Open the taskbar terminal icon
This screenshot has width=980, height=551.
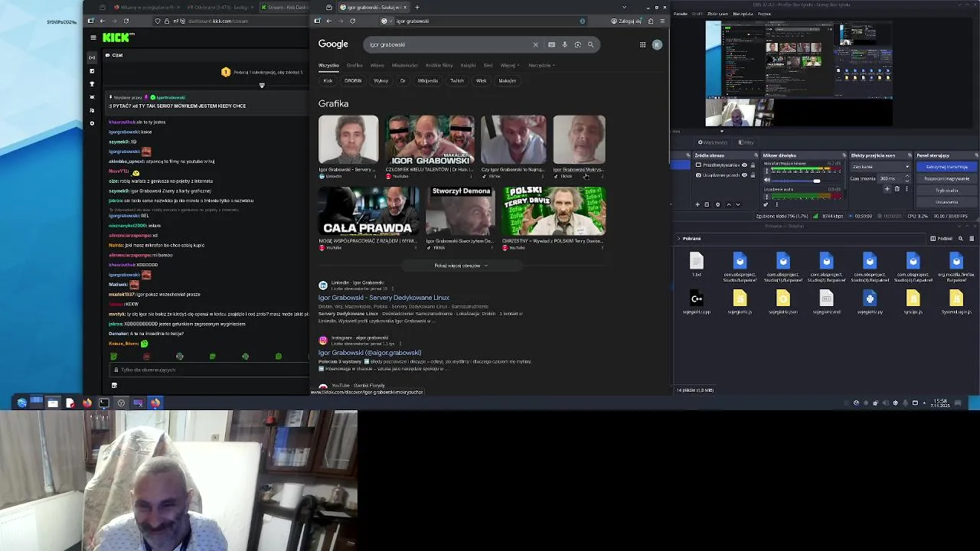click(103, 403)
